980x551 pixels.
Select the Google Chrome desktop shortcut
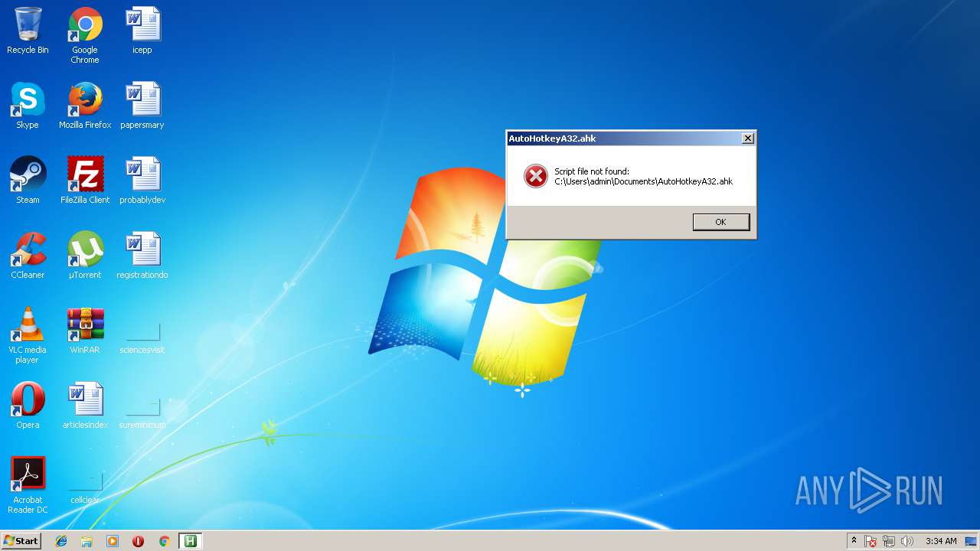[x=85, y=35]
